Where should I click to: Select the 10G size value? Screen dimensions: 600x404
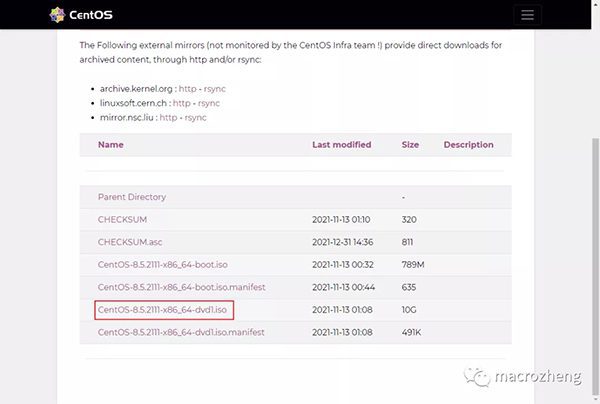(x=409, y=310)
